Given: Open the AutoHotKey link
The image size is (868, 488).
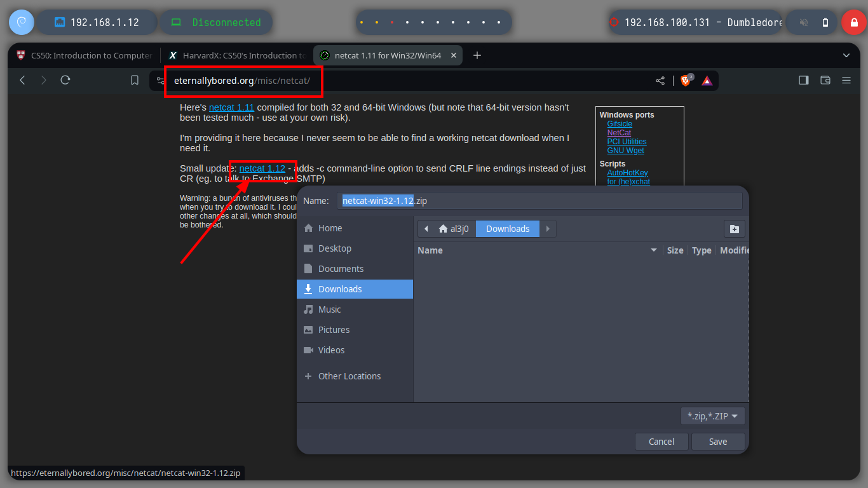Looking at the screenshot, I should click(627, 173).
